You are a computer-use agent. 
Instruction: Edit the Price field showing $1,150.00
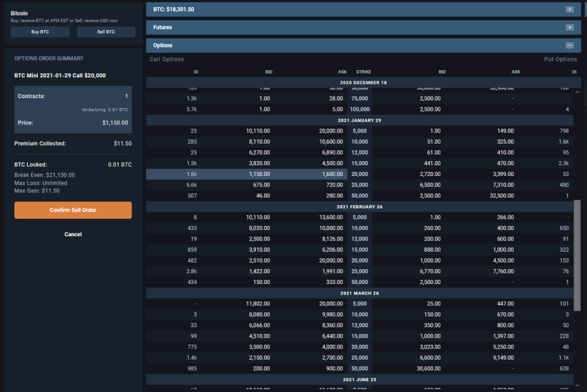coord(73,123)
